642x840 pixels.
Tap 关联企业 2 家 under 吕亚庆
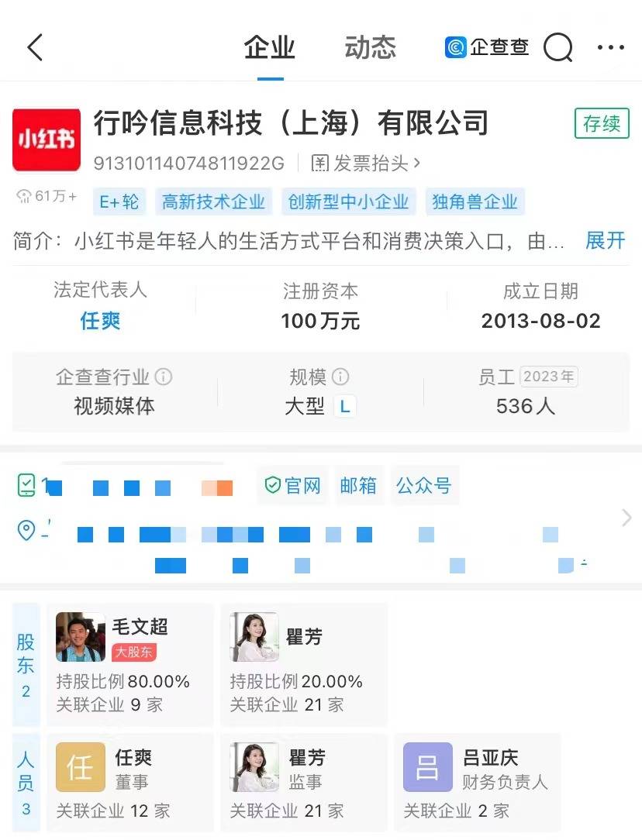click(457, 811)
